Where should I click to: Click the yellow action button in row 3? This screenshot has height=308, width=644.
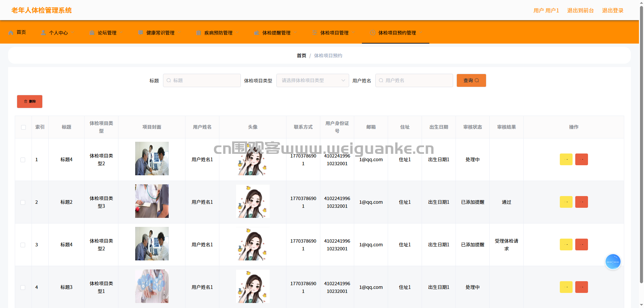pyautogui.click(x=566, y=245)
